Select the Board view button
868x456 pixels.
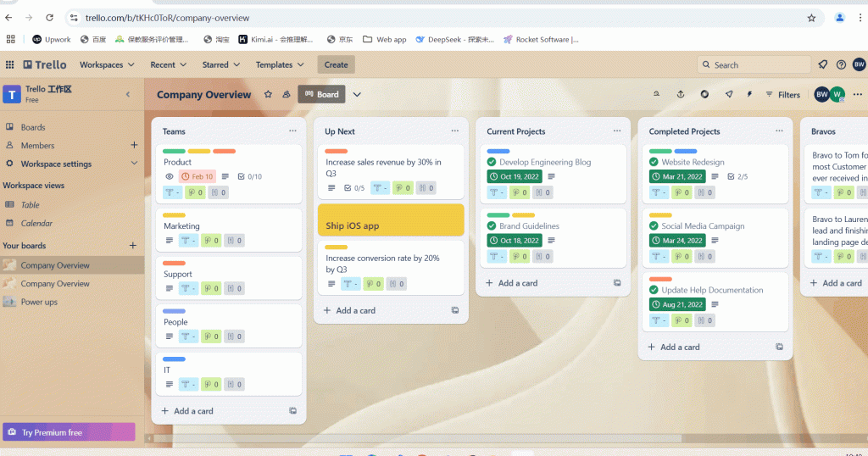tap(321, 94)
